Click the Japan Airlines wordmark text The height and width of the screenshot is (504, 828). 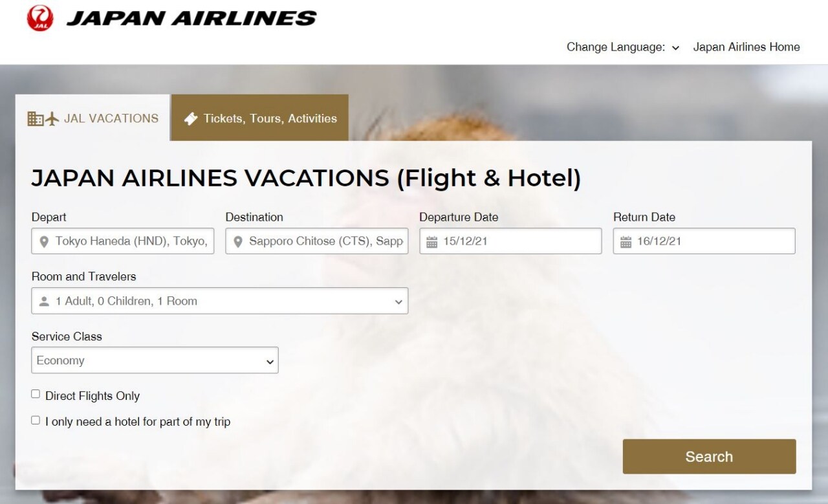tap(191, 18)
